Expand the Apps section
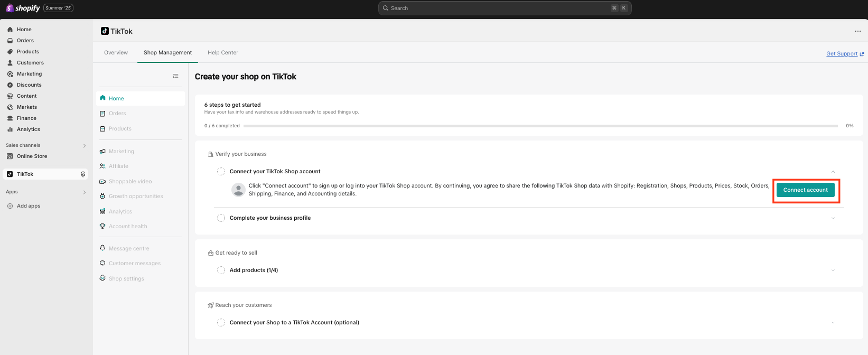Screen dimensions: 868x355 (x=85, y=192)
